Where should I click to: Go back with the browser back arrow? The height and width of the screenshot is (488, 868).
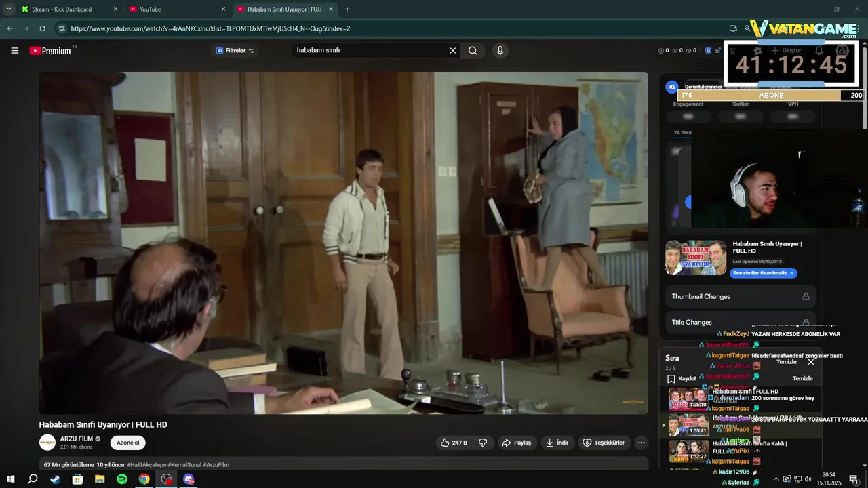9,28
